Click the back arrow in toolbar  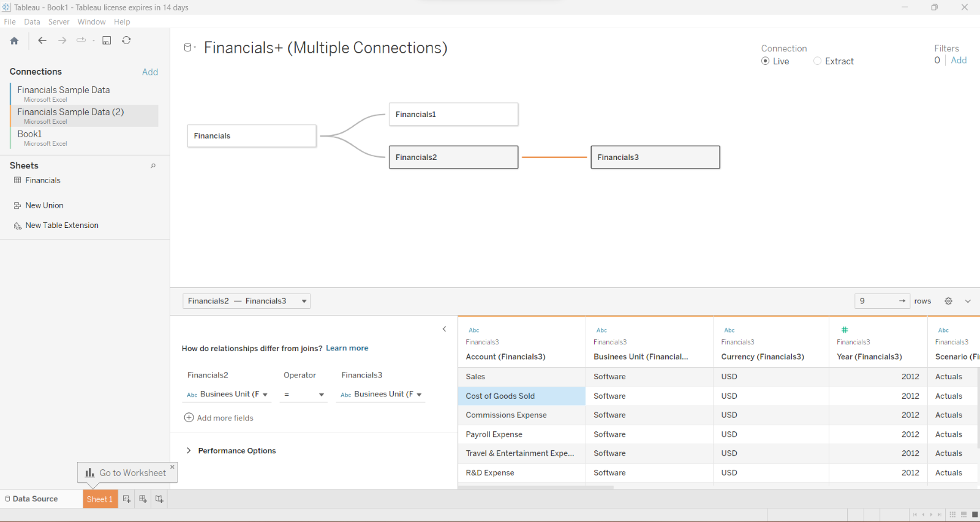coord(42,40)
